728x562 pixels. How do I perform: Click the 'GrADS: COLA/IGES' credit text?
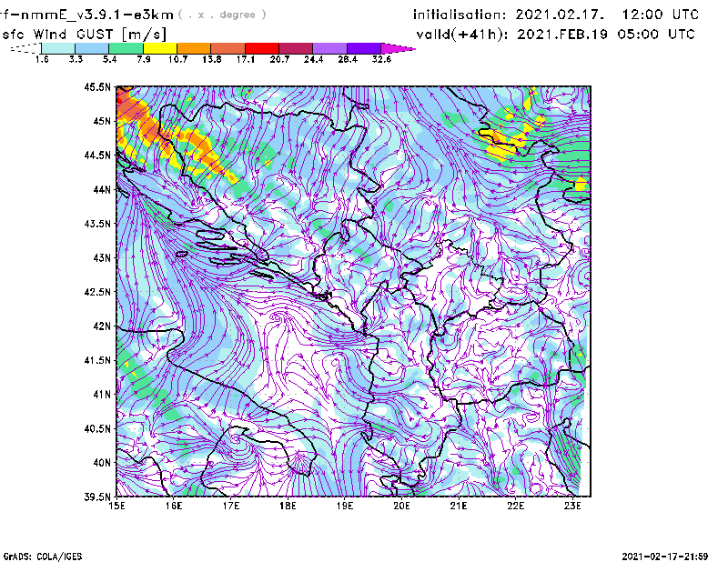tap(43, 557)
